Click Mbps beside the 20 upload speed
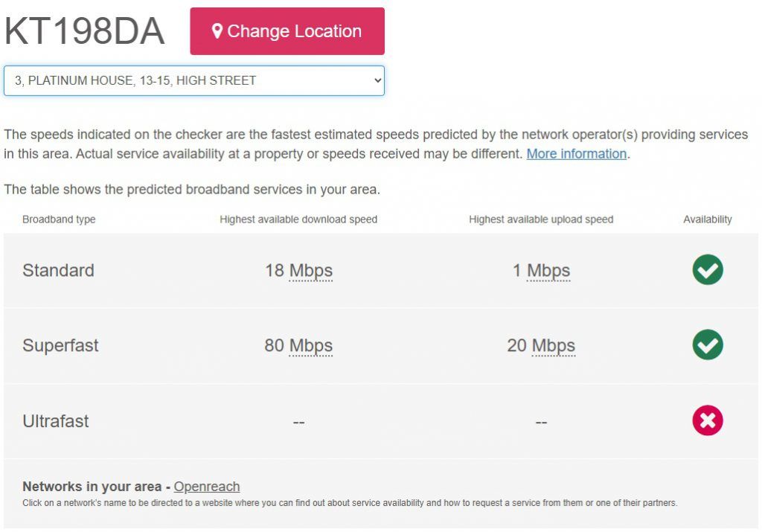Image resolution: width=762 pixels, height=532 pixels. 554,346
